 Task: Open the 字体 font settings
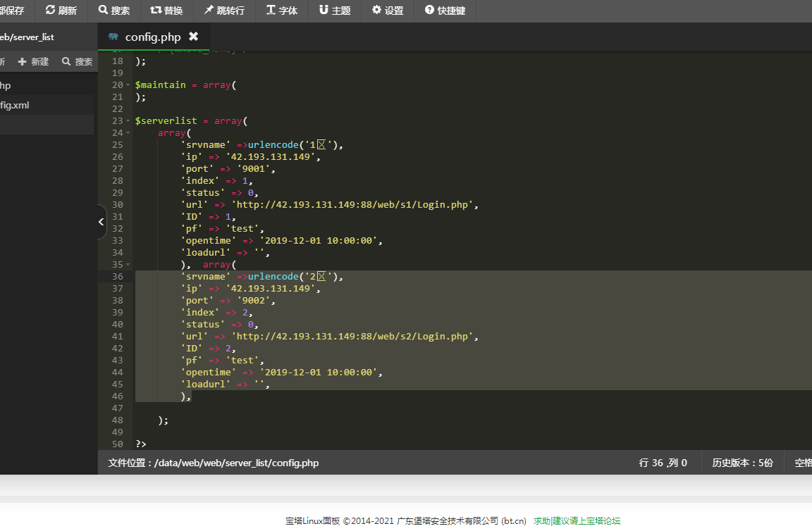(x=282, y=11)
